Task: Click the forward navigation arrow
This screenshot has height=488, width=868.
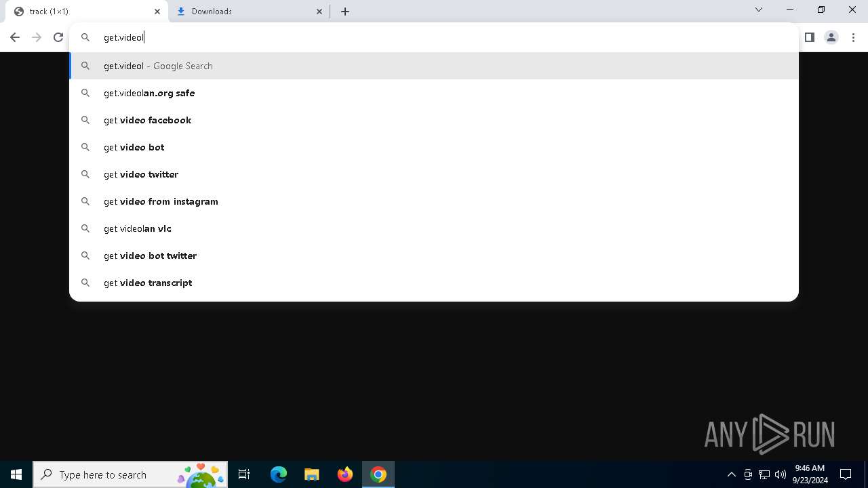Action: (x=37, y=37)
